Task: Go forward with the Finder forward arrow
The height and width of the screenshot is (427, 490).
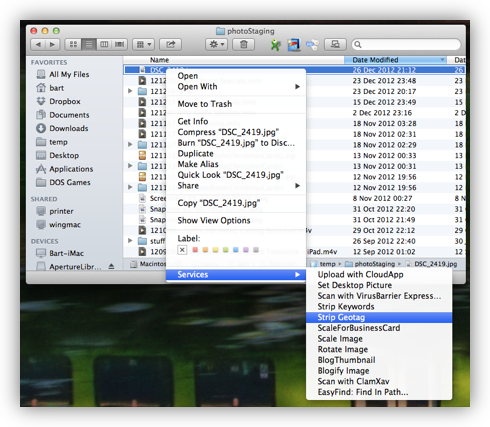Action: pyautogui.click(x=52, y=44)
